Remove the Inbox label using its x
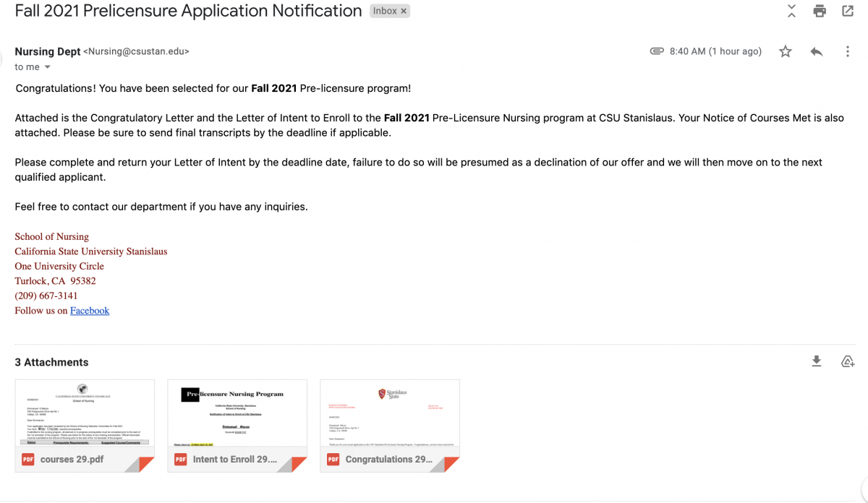 tap(404, 11)
